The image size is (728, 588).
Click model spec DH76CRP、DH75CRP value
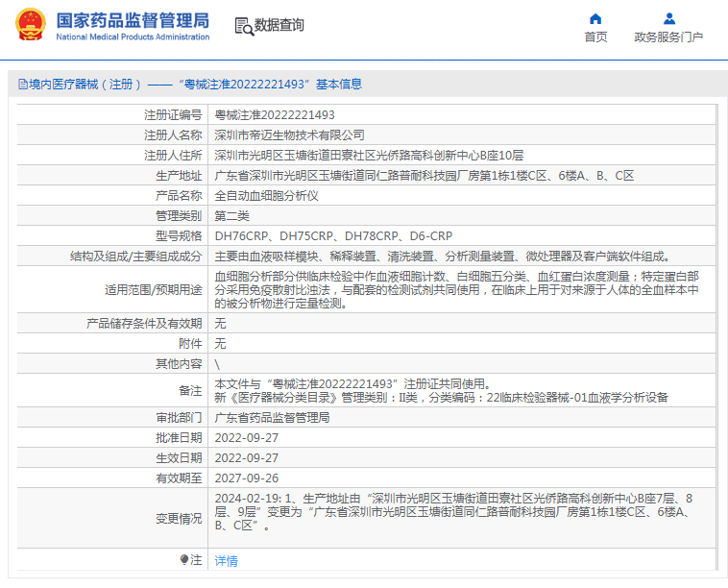tap(333, 236)
